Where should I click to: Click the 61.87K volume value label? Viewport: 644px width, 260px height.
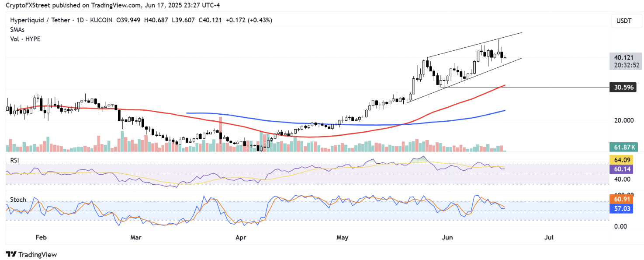[623, 148]
